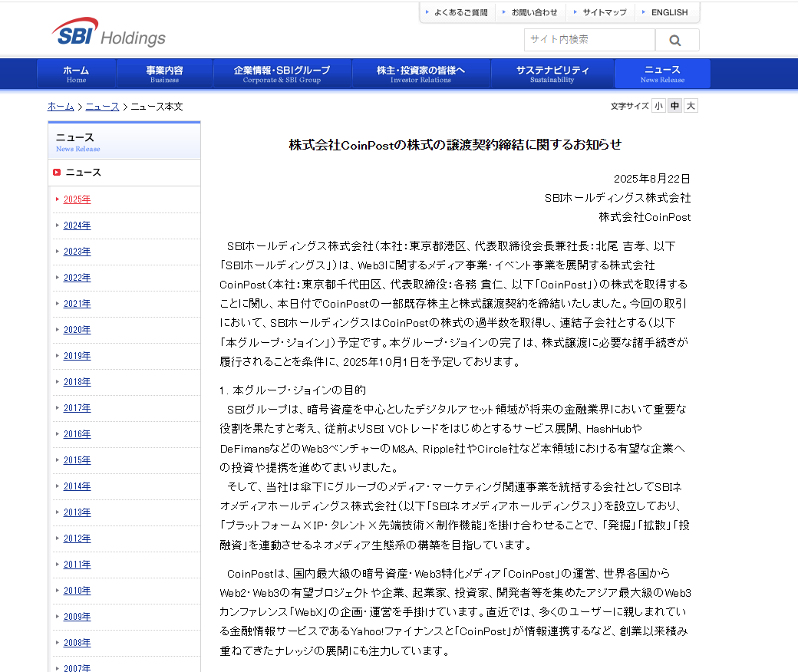Select 2010年 in news archive
The width and height of the screenshot is (798, 672).
pyautogui.click(x=77, y=591)
